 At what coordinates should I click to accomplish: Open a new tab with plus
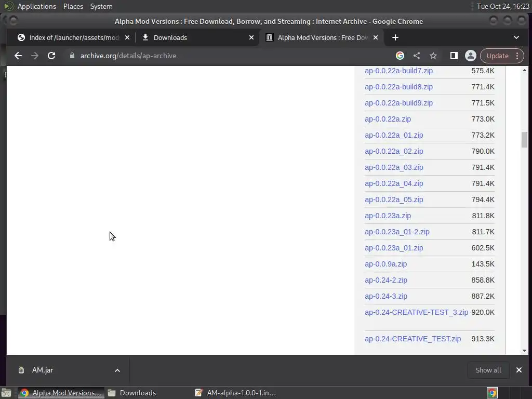(x=395, y=37)
